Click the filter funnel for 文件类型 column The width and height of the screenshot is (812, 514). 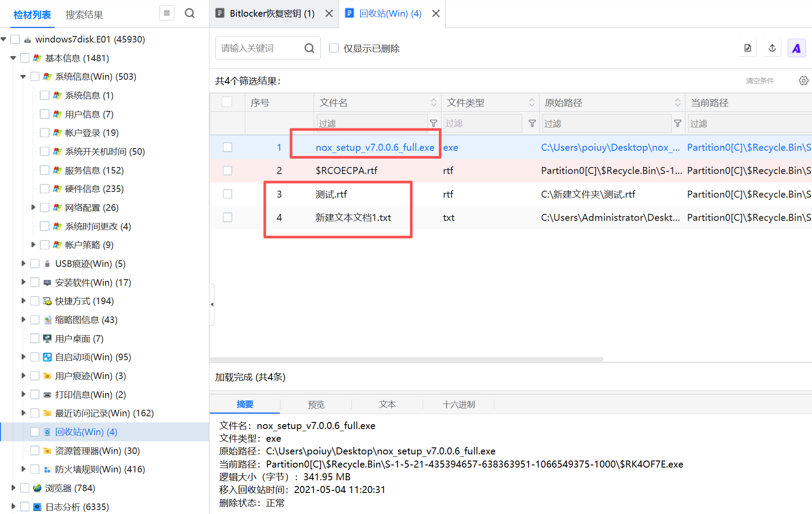coord(532,123)
